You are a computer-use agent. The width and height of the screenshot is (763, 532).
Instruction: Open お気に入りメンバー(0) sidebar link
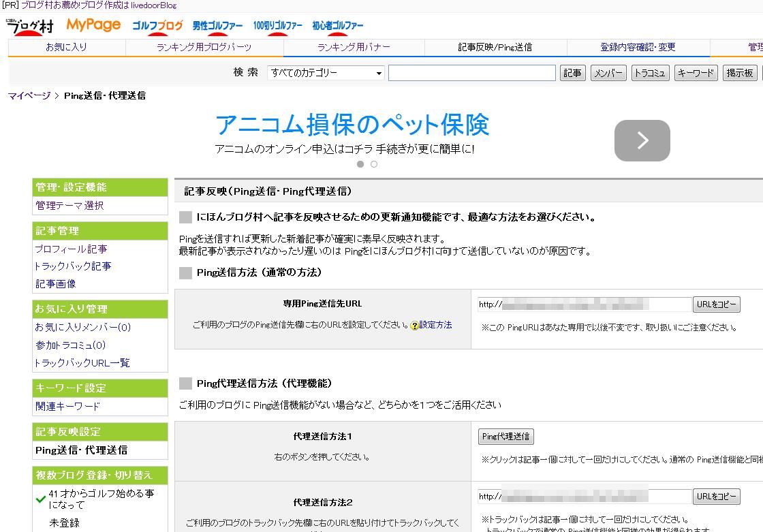(x=82, y=327)
